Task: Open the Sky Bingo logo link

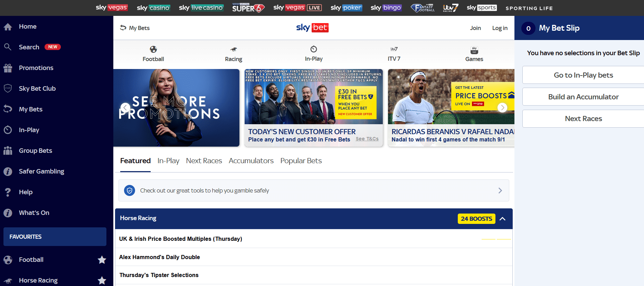Action: [x=386, y=8]
